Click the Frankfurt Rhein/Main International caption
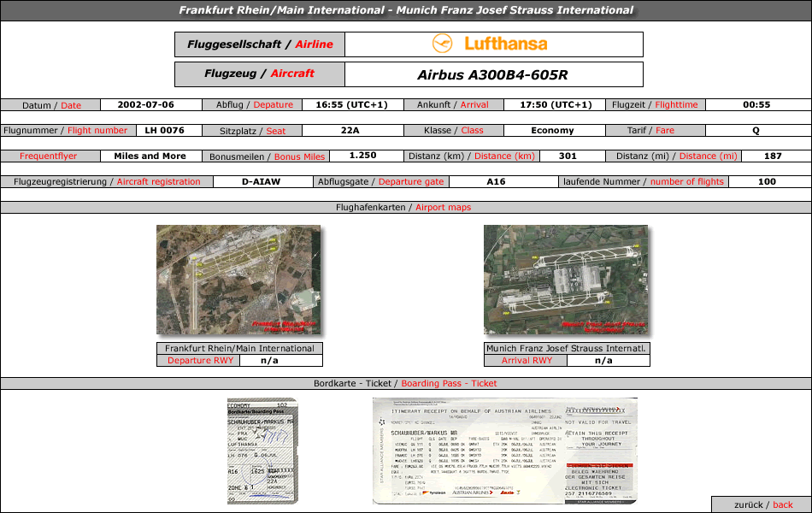Screen dimensions: 812x513 (240, 348)
